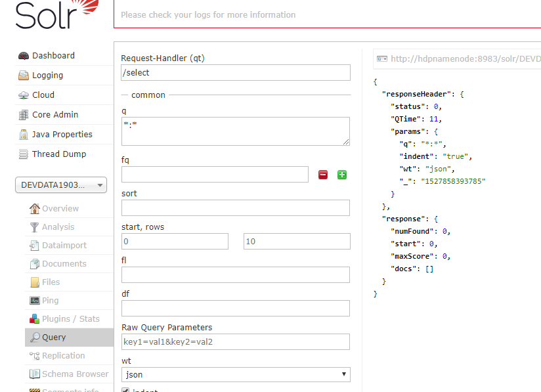This screenshot has width=541, height=392.
Task: Toggle the indent checkbox
Action: tap(126, 390)
